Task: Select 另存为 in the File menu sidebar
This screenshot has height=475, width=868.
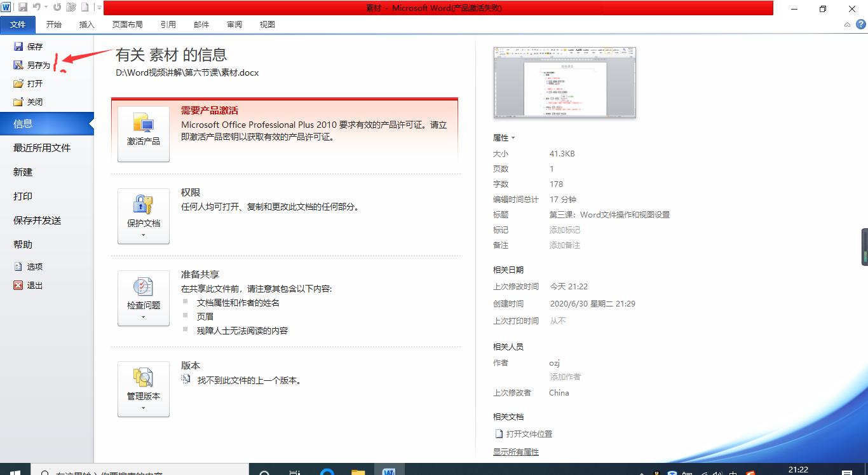Action: [37, 64]
